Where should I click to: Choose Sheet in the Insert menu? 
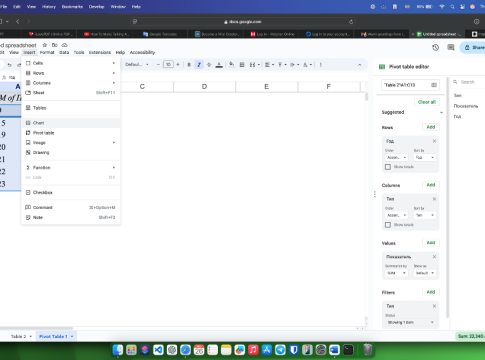(71, 93)
